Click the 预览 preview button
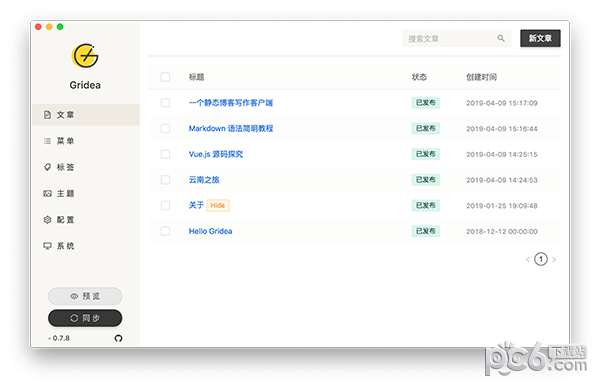The image size is (600, 388). (85, 296)
